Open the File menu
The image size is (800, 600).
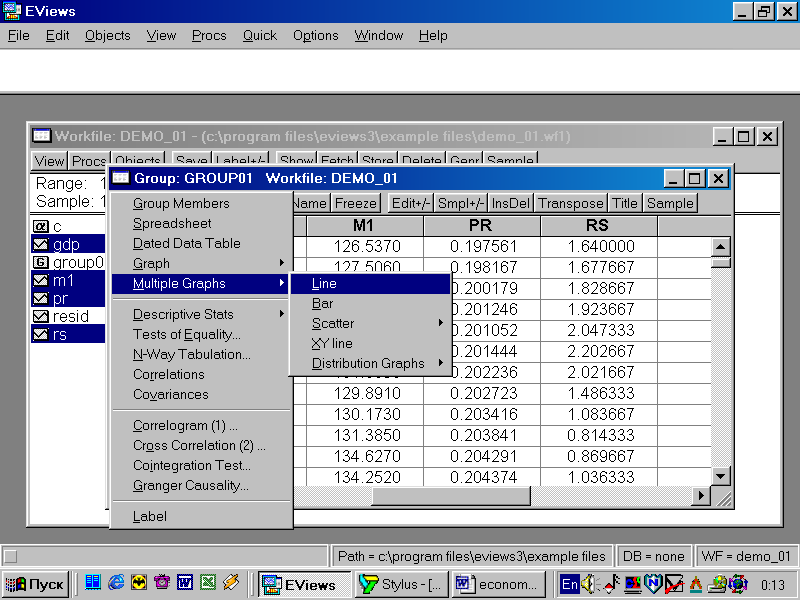pyautogui.click(x=19, y=36)
